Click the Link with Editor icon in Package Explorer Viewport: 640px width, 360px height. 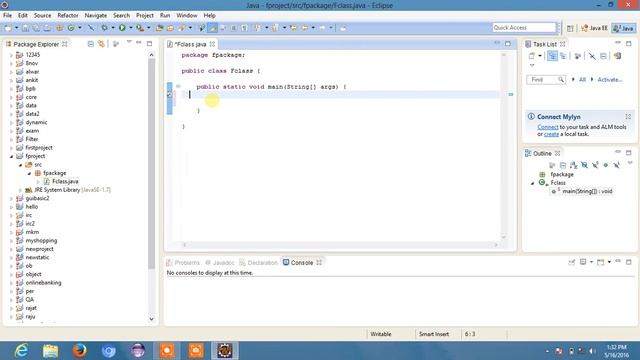[x=101, y=44]
